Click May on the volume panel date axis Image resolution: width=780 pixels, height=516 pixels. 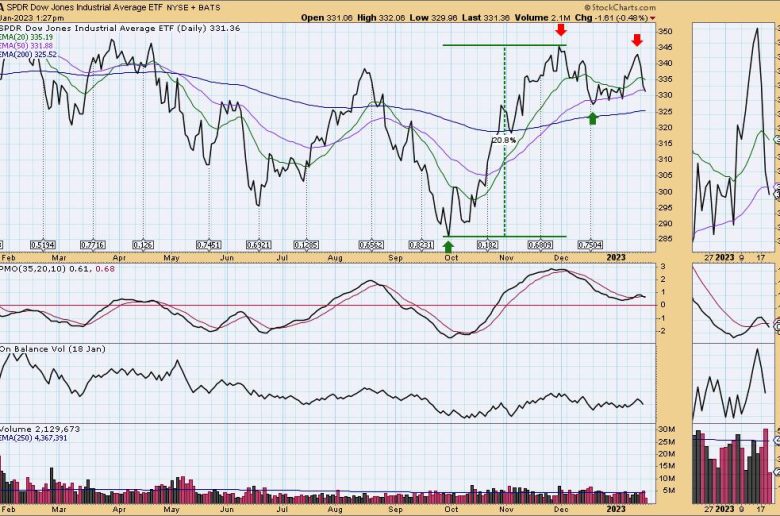click(171, 510)
